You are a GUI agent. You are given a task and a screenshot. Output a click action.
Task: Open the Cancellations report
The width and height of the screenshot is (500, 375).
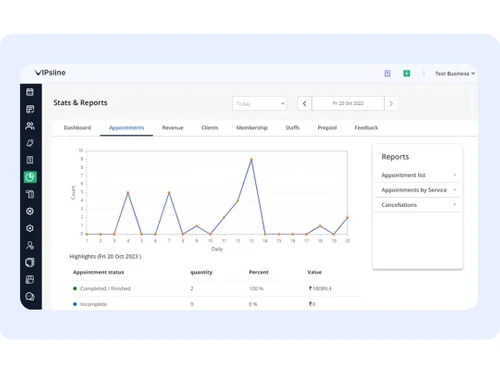418,205
